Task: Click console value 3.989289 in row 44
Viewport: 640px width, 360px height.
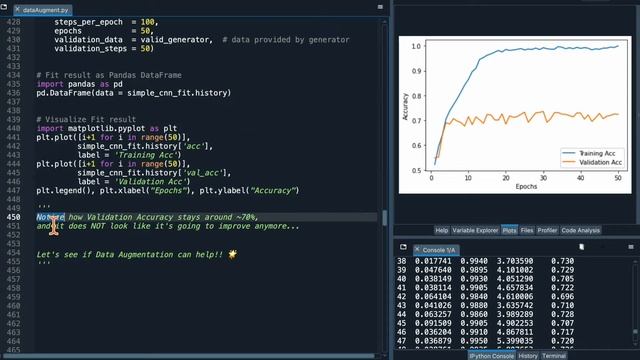Action: click(515, 314)
